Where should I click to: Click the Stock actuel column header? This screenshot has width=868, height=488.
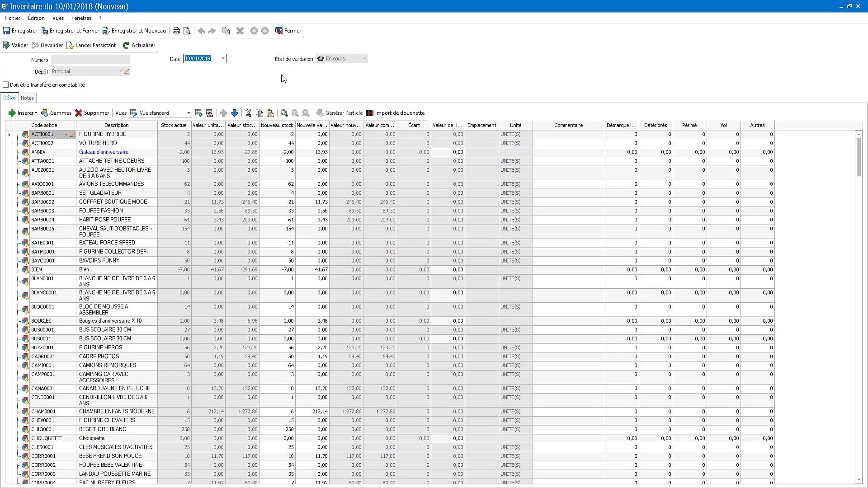click(x=174, y=125)
